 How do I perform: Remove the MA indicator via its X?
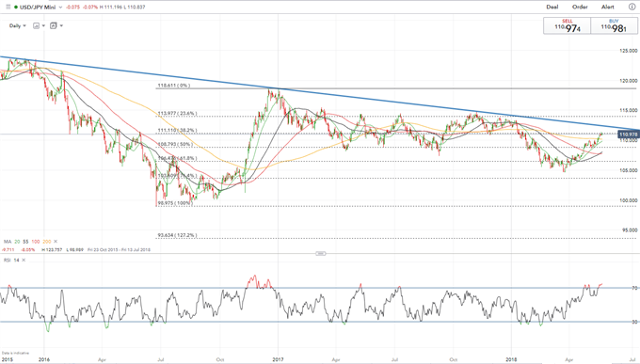coord(56,242)
